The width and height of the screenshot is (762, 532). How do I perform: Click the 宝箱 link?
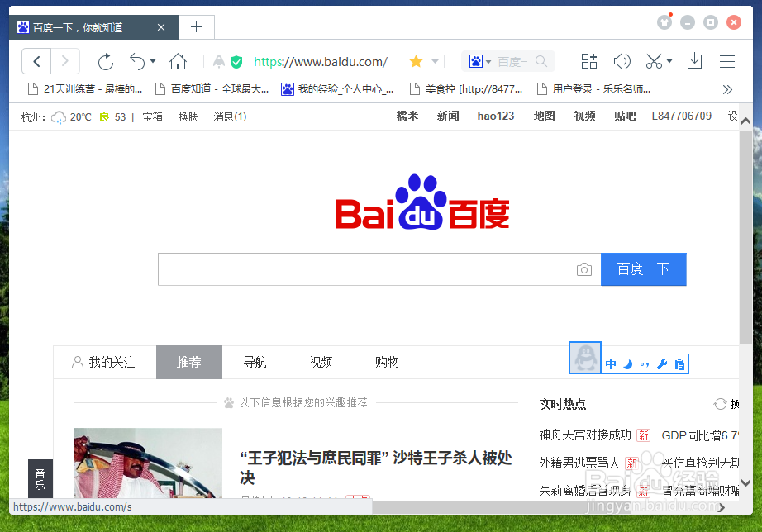[153, 116]
